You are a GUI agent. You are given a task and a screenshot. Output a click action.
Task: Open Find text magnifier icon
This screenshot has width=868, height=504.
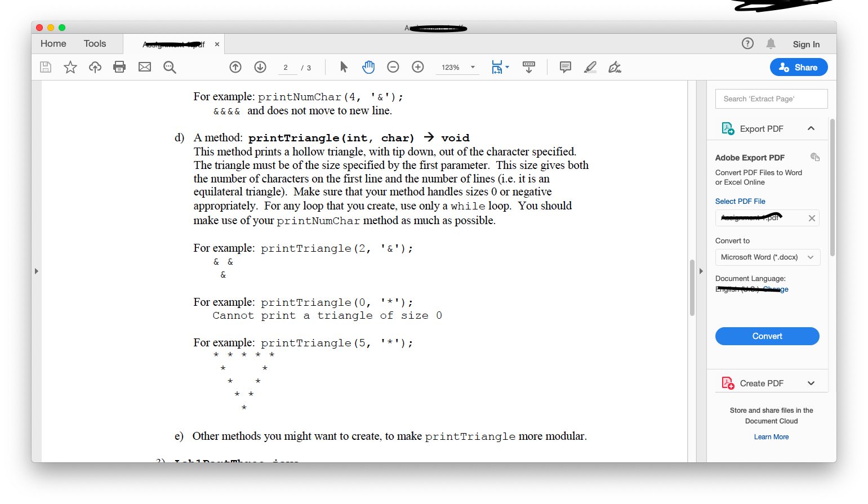pyautogui.click(x=170, y=67)
